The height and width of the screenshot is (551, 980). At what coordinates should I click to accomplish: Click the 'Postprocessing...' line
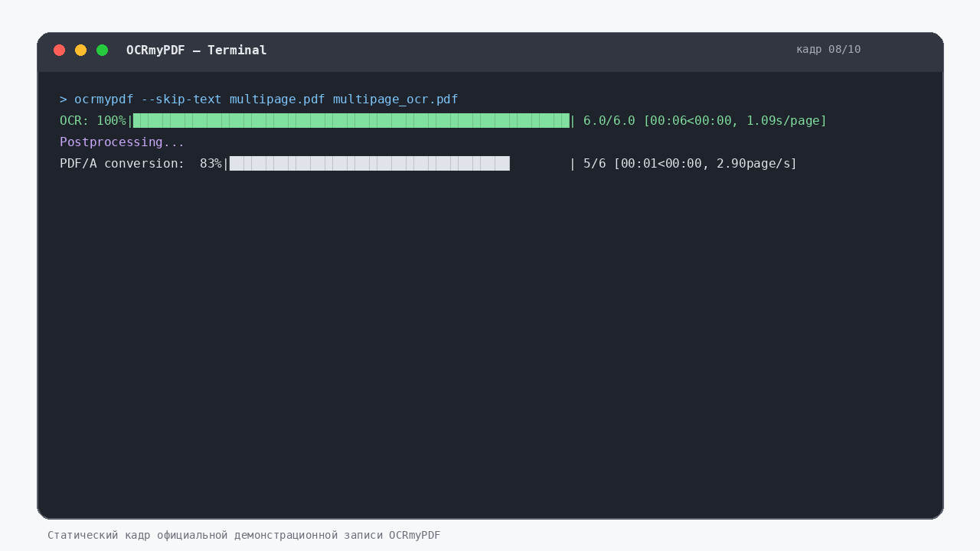[x=122, y=142]
